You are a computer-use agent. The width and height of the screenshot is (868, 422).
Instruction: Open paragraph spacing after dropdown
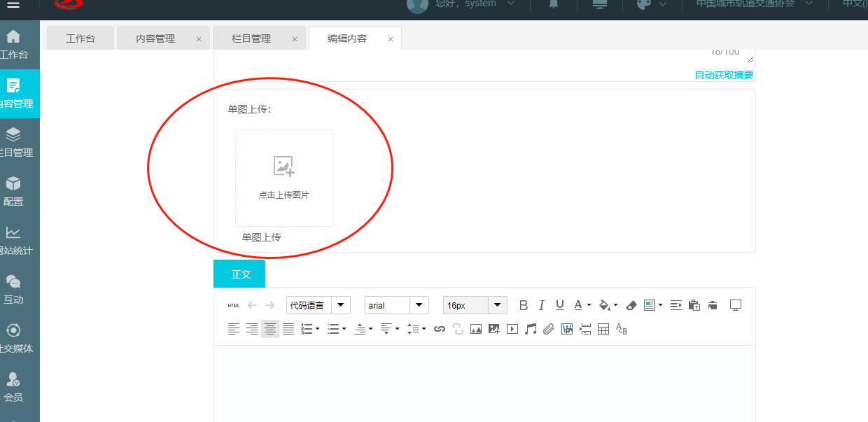click(x=397, y=329)
